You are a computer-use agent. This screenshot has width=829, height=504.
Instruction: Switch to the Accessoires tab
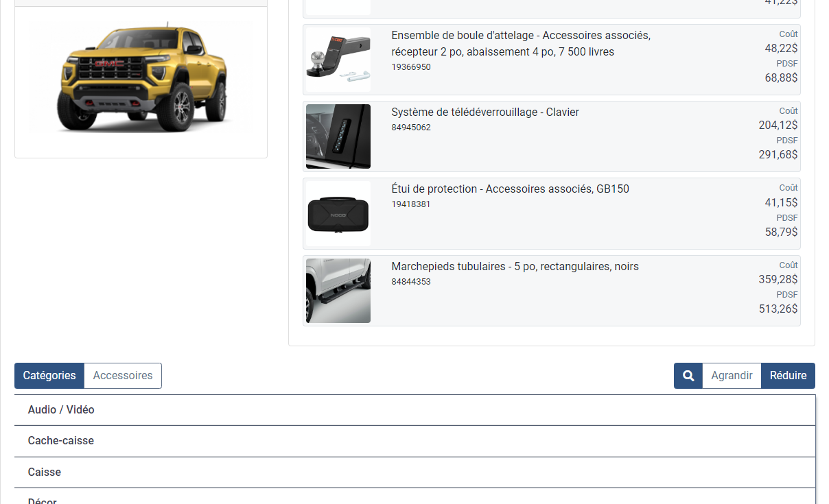pyautogui.click(x=123, y=376)
